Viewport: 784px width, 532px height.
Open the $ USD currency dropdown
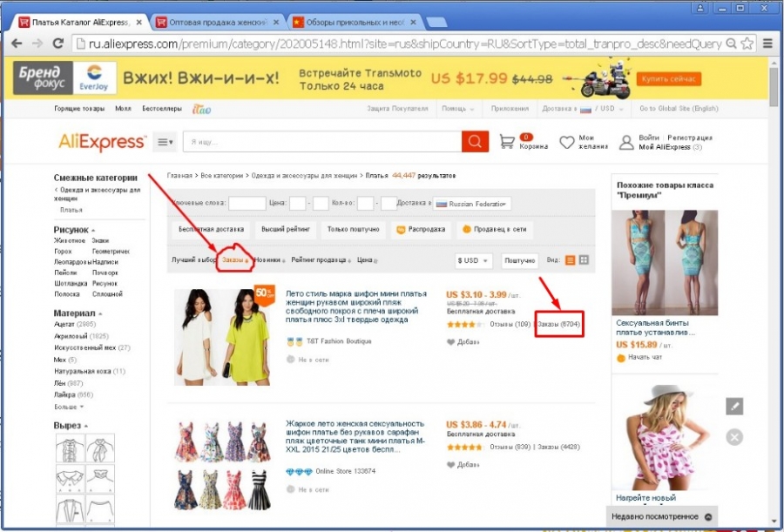pos(473,260)
